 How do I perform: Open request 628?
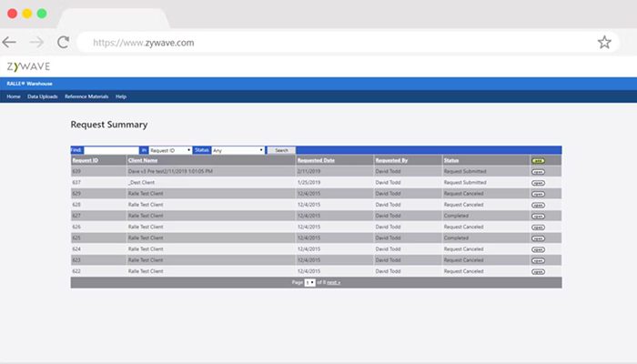[x=539, y=205]
